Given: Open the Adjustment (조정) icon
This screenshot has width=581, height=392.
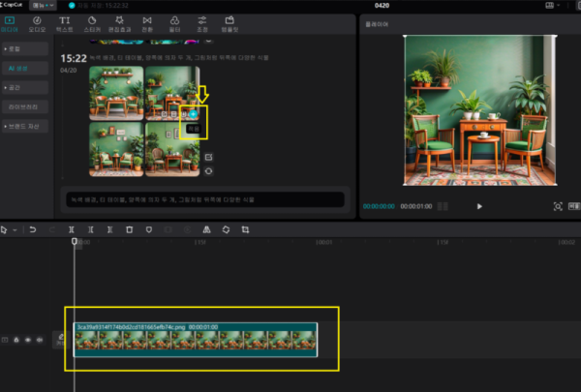Looking at the screenshot, I should tap(202, 22).
